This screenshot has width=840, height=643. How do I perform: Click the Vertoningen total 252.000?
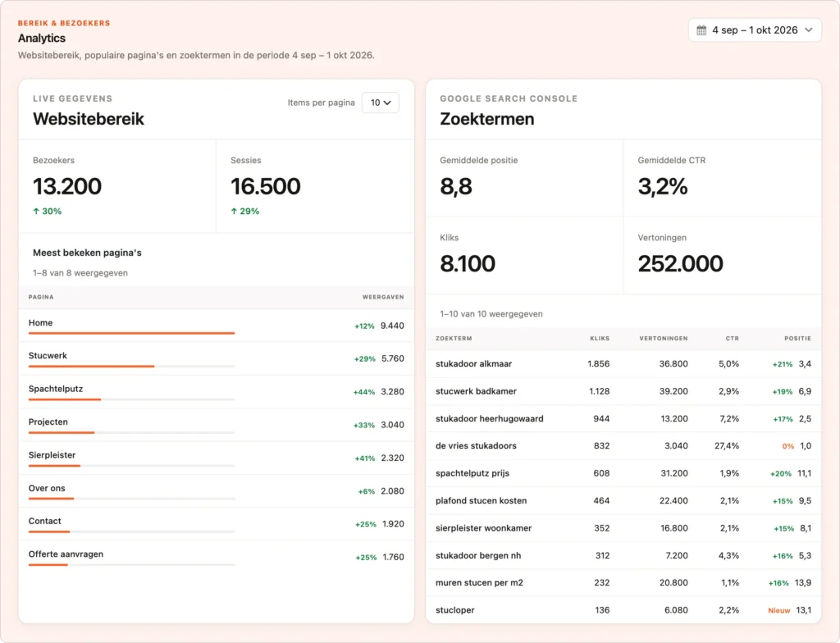[680, 263]
